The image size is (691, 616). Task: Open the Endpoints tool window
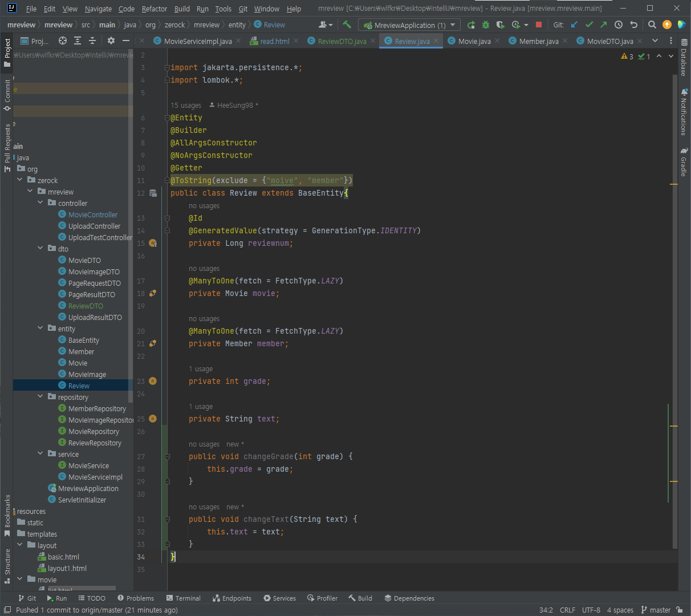(231, 598)
